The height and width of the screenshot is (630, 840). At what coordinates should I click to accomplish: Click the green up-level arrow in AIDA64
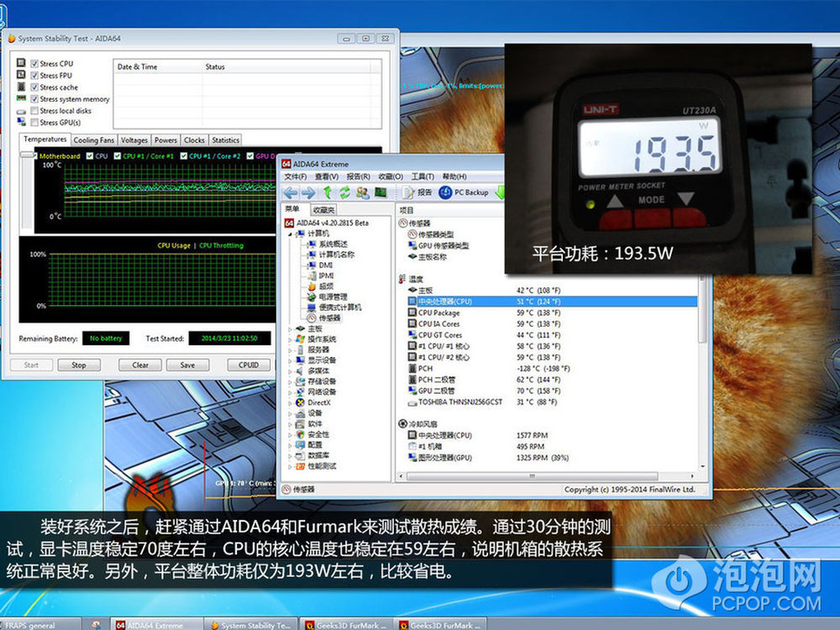coord(328,192)
